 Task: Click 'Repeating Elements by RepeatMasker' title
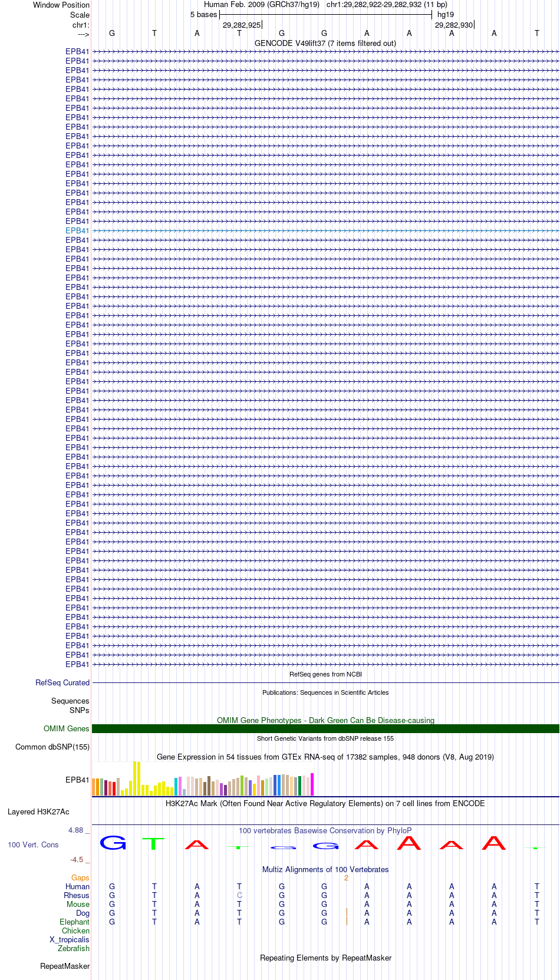coord(325,958)
